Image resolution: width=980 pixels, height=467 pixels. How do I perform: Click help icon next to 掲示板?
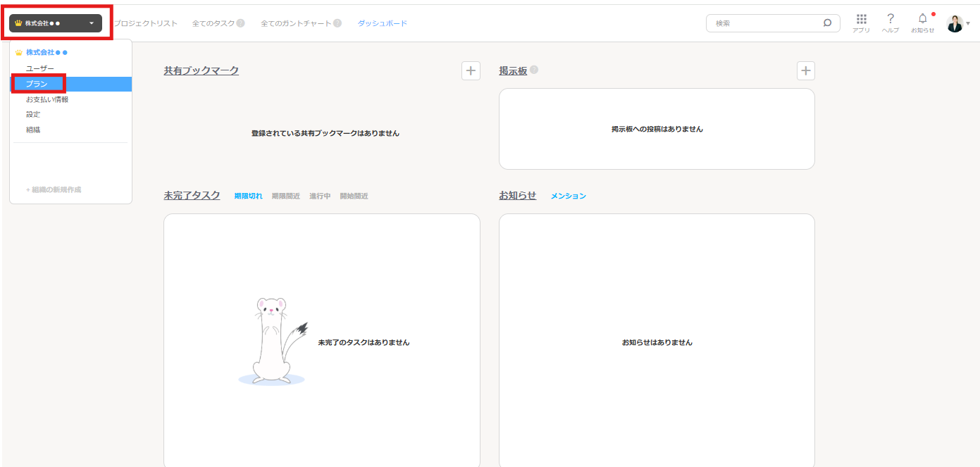(534, 70)
